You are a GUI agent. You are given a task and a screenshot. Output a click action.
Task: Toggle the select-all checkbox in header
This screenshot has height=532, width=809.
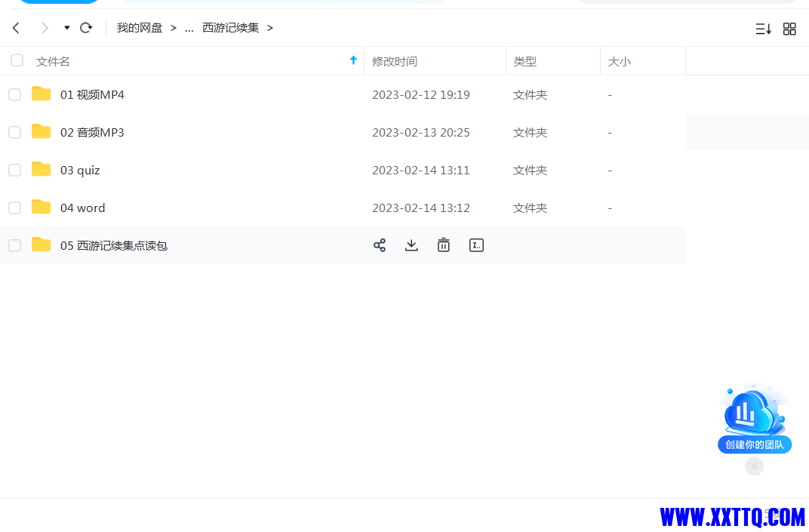click(x=17, y=60)
